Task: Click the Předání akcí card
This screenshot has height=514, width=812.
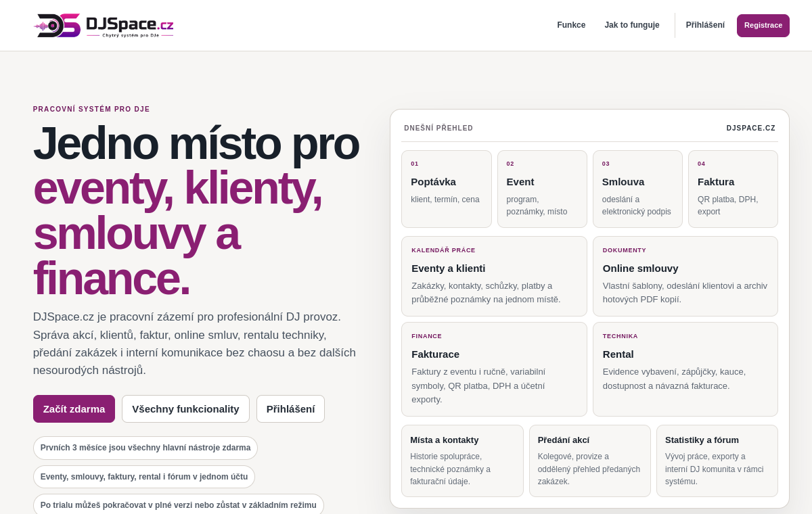Action: [x=590, y=461]
